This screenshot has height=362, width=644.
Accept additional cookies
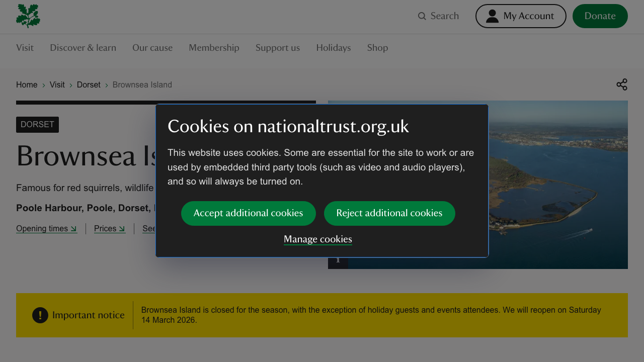tap(249, 213)
